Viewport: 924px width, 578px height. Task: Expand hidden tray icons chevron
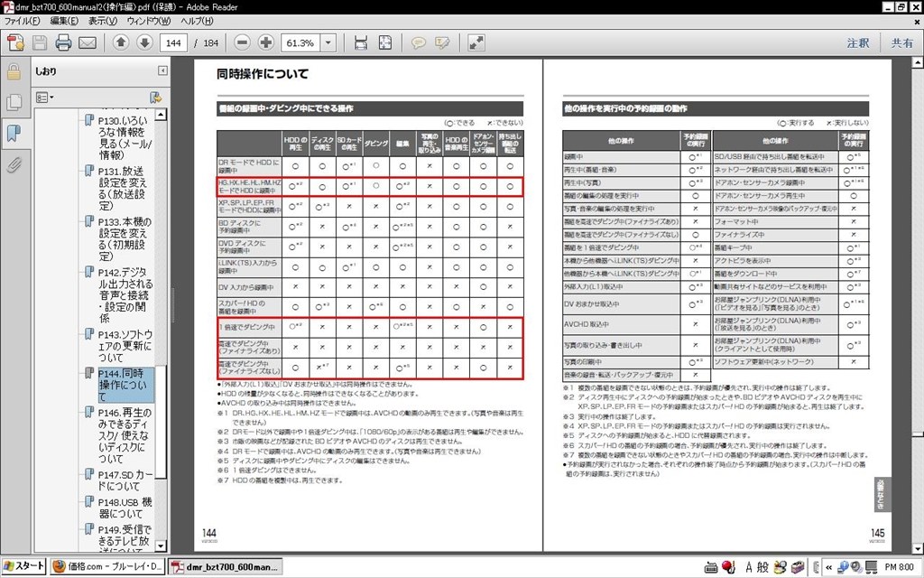click(829, 567)
